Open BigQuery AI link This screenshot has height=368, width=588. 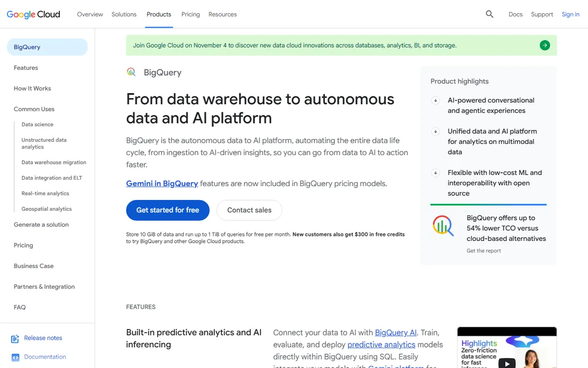pos(396,332)
